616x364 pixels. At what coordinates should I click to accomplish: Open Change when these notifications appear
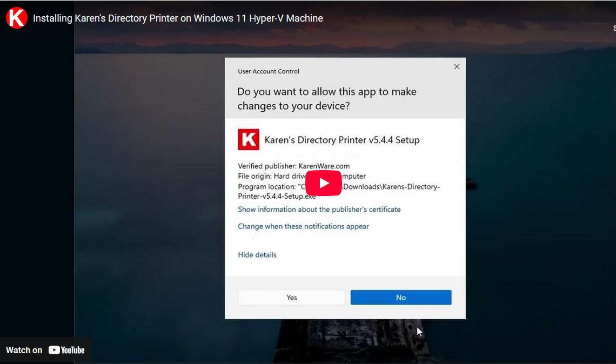[x=303, y=226]
